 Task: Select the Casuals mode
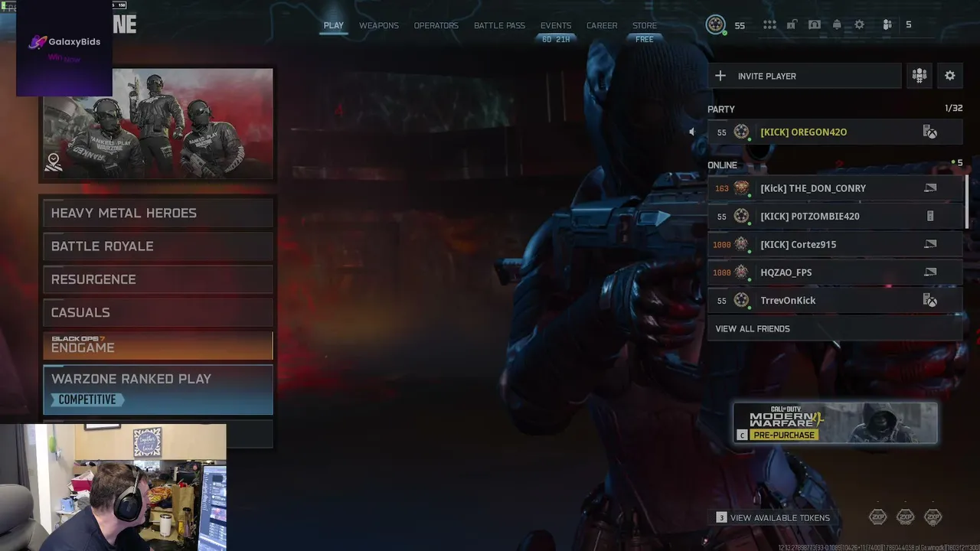[158, 312]
